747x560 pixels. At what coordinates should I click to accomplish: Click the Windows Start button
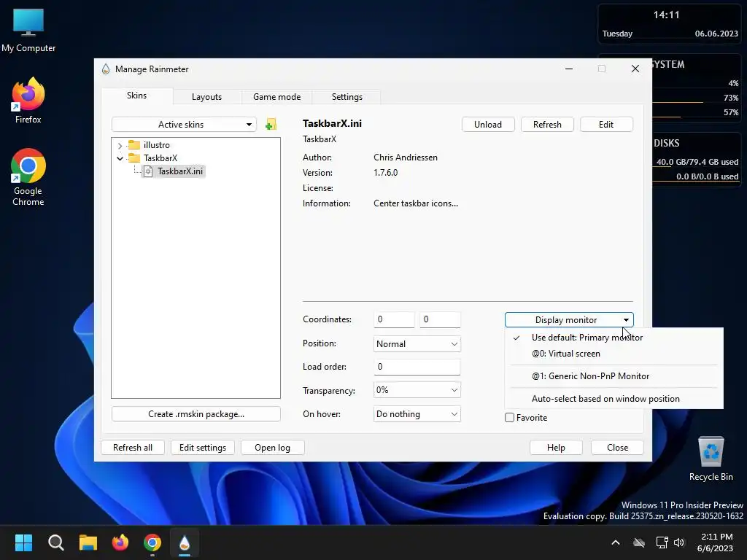[x=23, y=542]
